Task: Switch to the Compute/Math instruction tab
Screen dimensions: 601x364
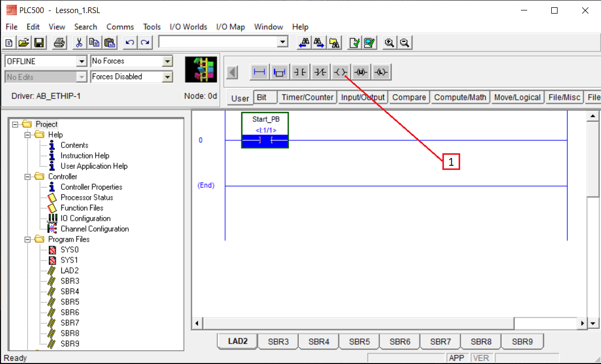Action: pos(460,97)
